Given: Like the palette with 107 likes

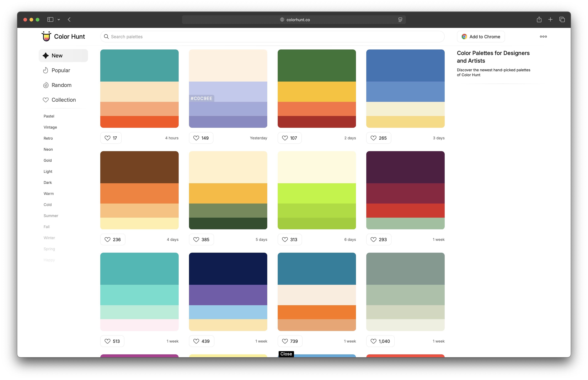Looking at the screenshot, I should [x=289, y=138].
